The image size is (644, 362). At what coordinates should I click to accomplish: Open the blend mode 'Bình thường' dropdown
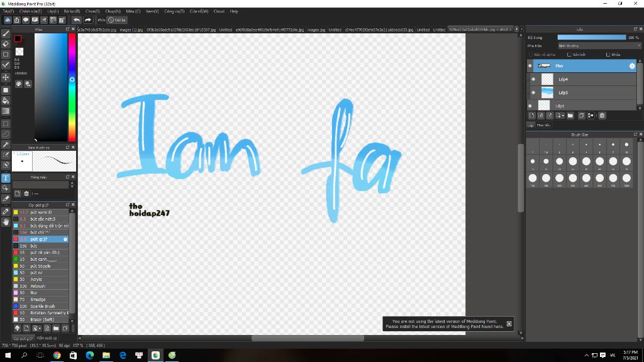click(599, 46)
